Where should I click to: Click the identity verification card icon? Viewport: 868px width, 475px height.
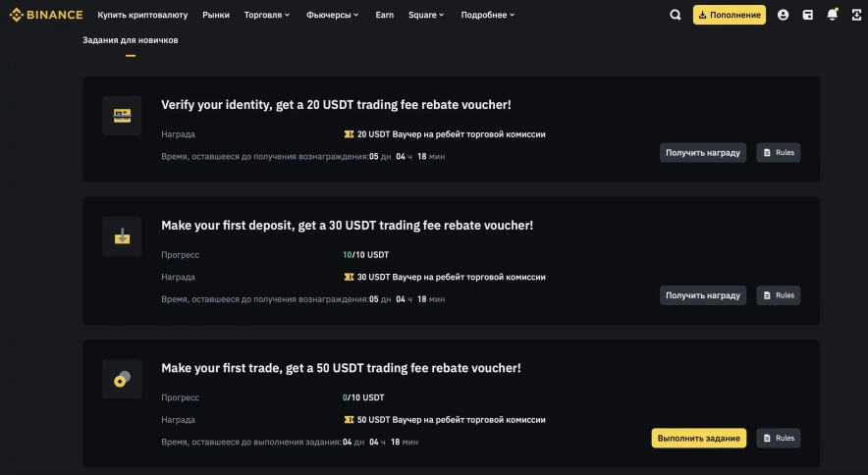[x=122, y=116]
